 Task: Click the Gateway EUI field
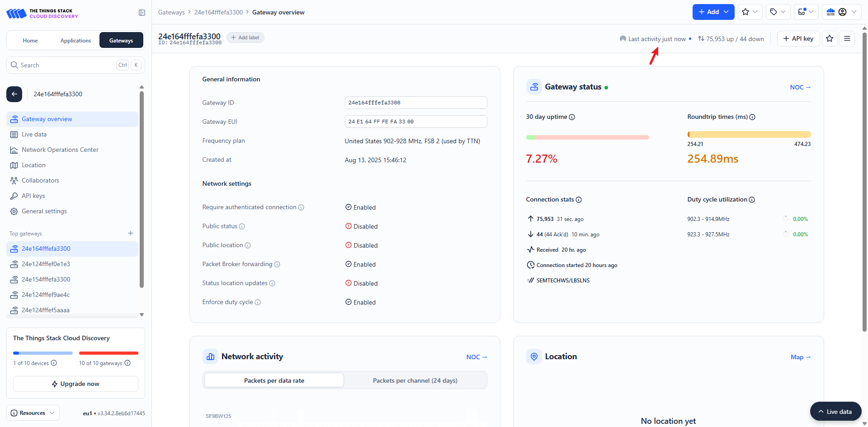416,122
